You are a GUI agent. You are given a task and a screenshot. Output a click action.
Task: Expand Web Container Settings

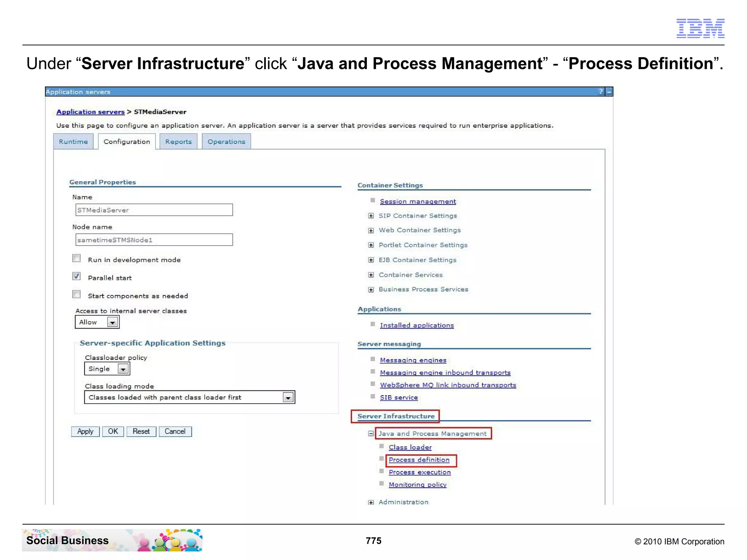click(x=371, y=230)
